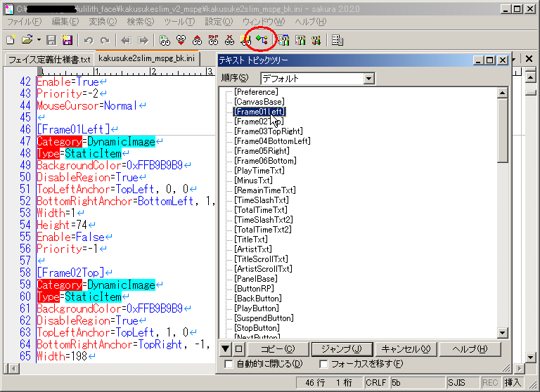Click the キャンセル(X) button
The image size is (540, 392).
click(x=406, y=349)
